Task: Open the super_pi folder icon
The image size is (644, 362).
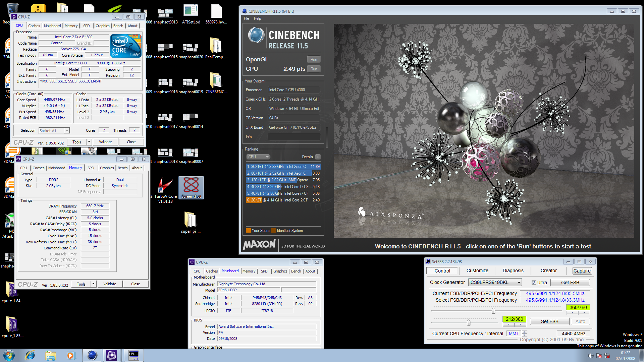Action: (191, 222)
